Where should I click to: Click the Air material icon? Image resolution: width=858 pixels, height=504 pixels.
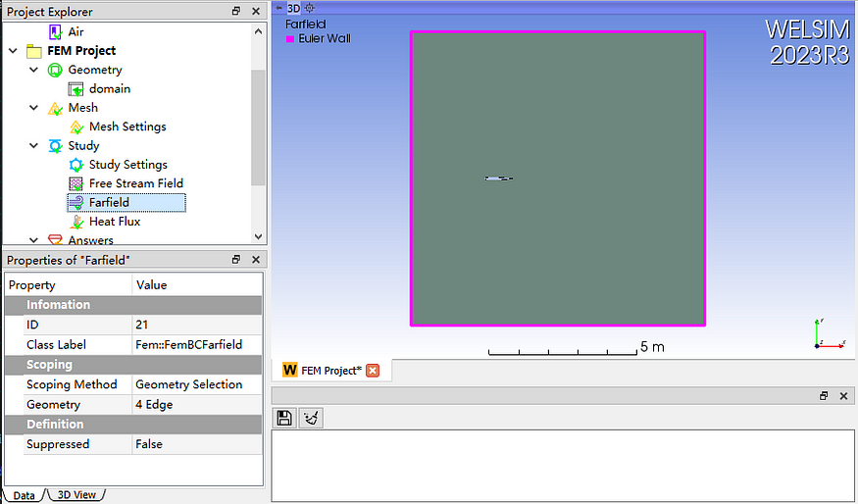click(55, 31)
